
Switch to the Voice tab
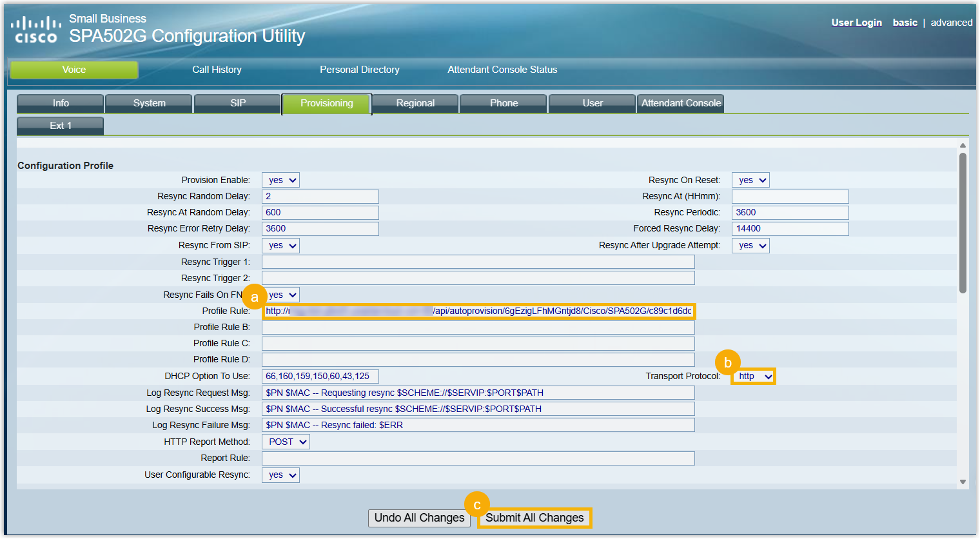(74, 70)
